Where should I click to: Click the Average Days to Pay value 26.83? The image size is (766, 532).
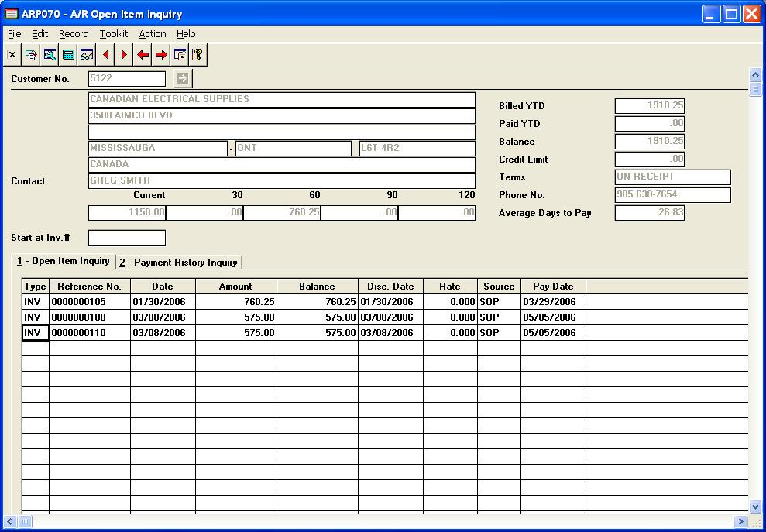(x=649, y=213)
